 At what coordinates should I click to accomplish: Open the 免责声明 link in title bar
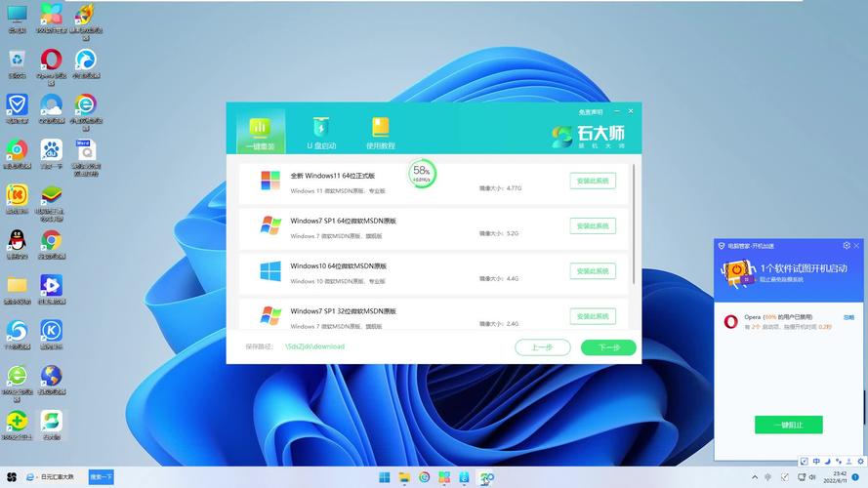[591, 112]
